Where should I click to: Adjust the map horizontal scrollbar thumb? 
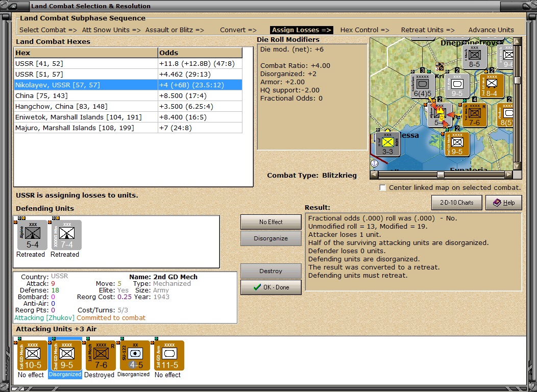pos(441,175)
